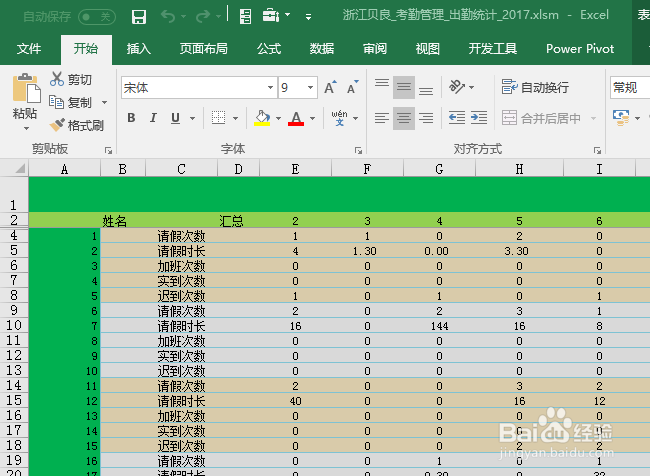650x476 pixels.
Task: Click the align left icon
Action: pyautogui.click(x=382, y=118)
